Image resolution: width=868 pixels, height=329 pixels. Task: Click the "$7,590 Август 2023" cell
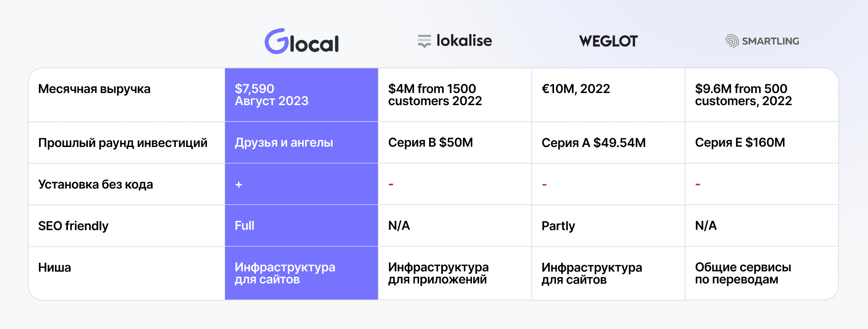pos(271,95)
